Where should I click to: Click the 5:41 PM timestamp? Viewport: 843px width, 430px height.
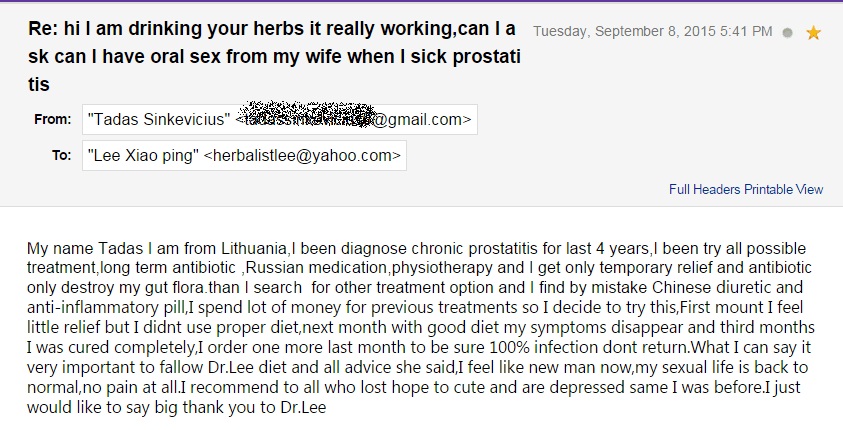tap(746, 32)
